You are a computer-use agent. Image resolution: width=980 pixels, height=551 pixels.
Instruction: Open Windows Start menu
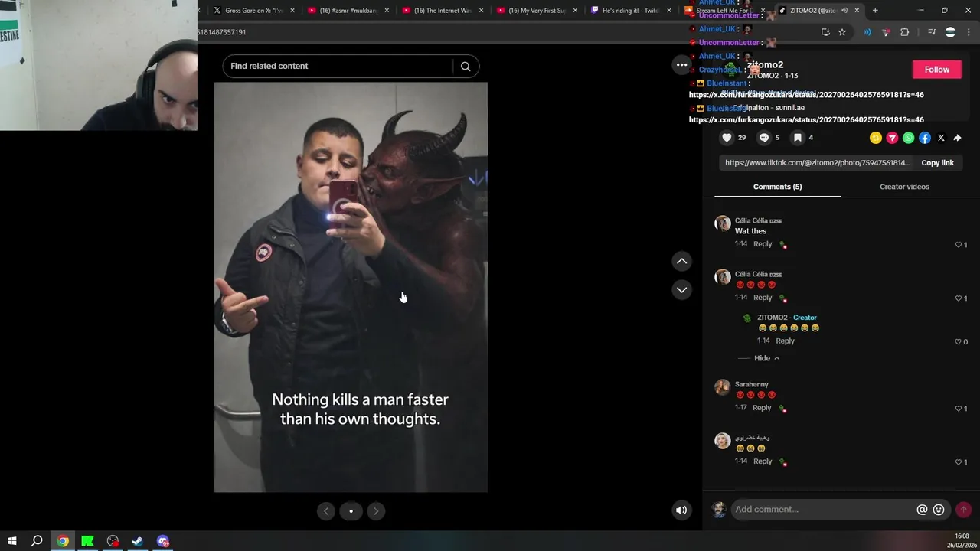12,541
